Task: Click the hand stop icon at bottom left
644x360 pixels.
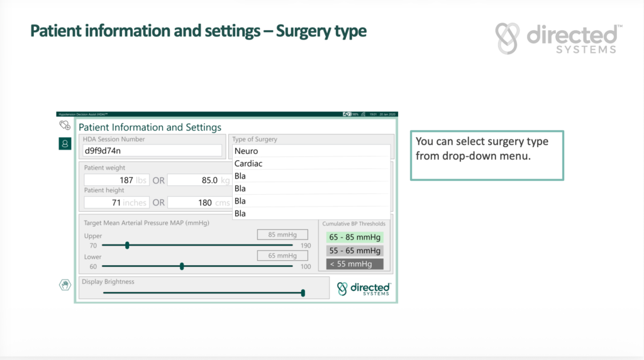Action: [x=65, y=285]
